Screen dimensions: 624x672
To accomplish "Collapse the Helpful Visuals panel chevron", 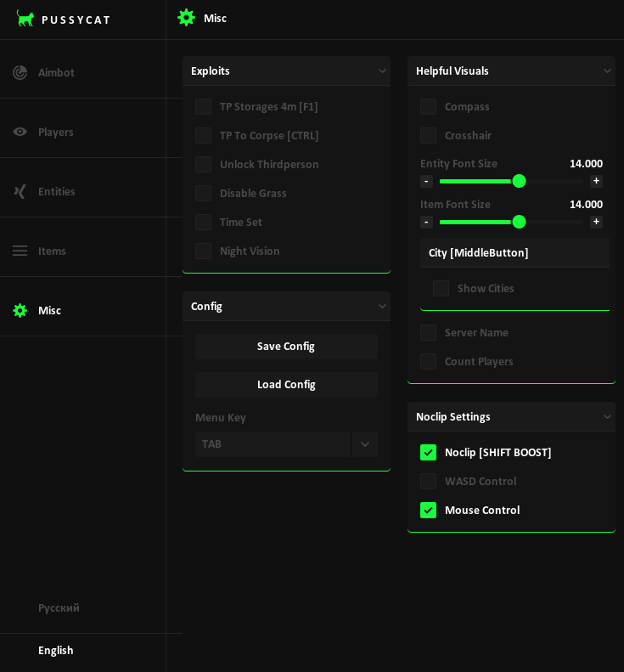I will 607,71.
